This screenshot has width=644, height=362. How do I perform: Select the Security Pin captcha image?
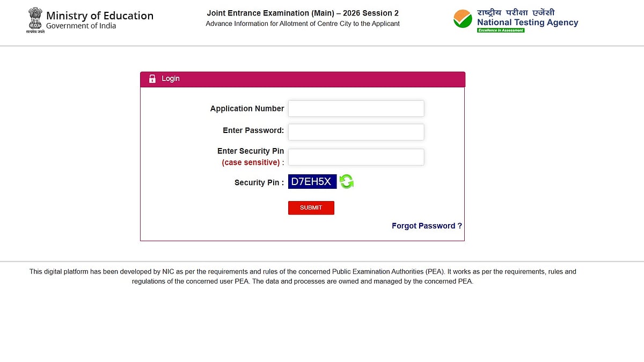pyautogui.click(x=312, y=181)
